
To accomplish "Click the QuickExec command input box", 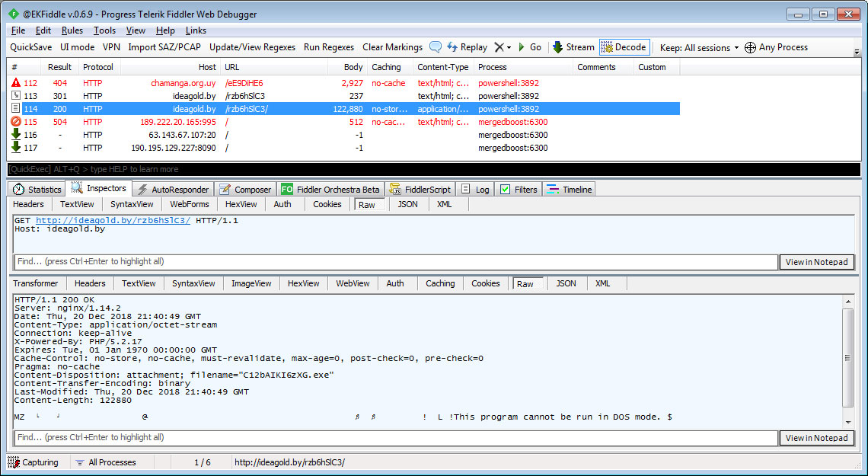I will 433,169.
